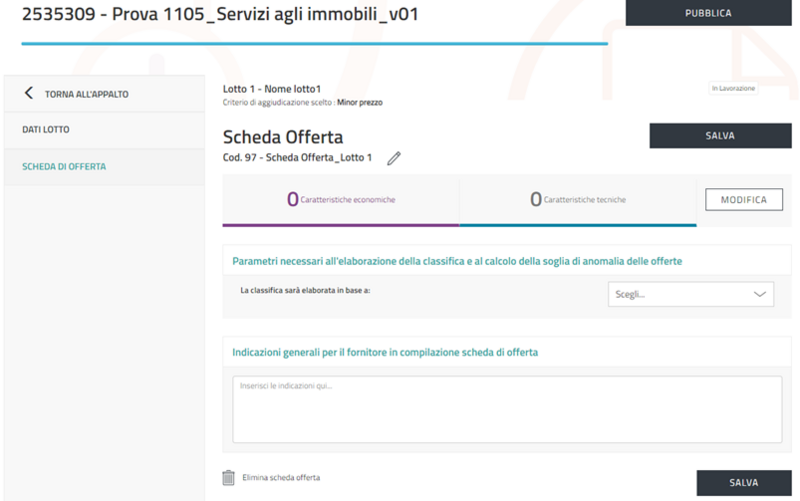Click 'La classifica sarà elaborata in base a:' label
The height and width of the screenshot is (501, 800).
(x=305, y=290)
